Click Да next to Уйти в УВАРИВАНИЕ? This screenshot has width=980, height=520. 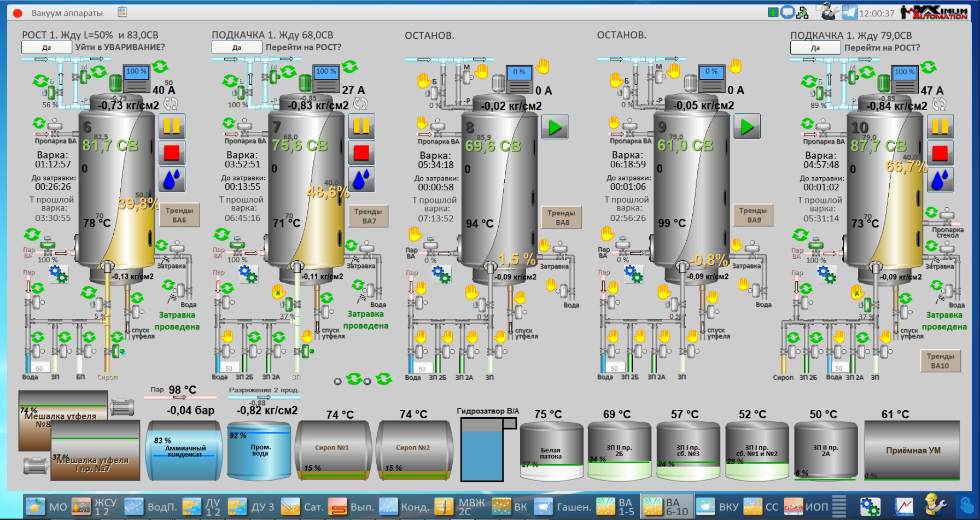pyautogui.click(x=46, y=48)
